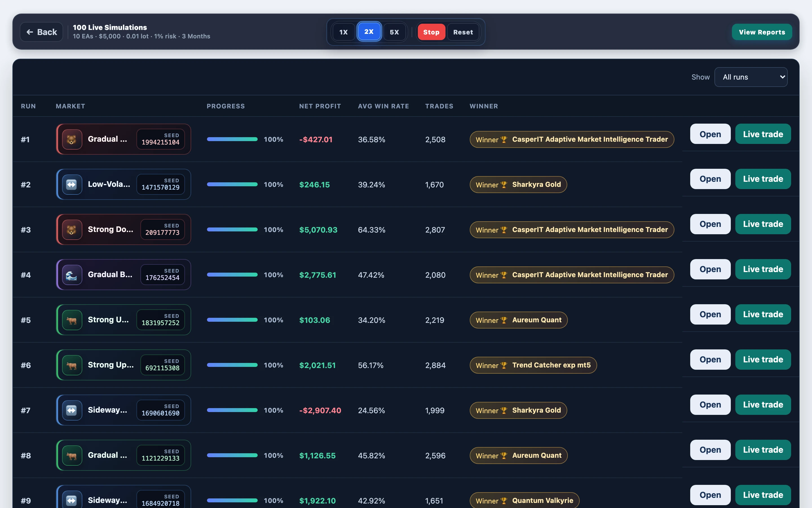
Task: Click the sideways icon in run #7
Action: coord(72,410)
